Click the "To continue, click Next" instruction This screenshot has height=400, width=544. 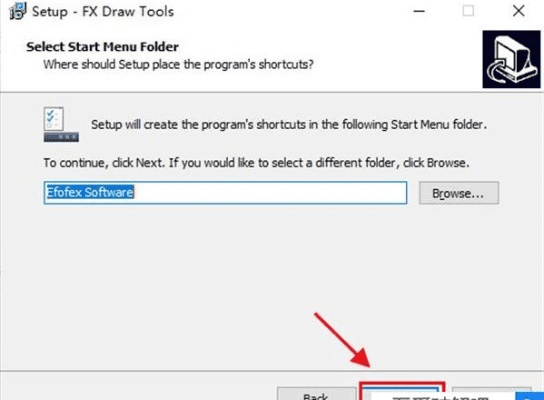tap(256, 163)
